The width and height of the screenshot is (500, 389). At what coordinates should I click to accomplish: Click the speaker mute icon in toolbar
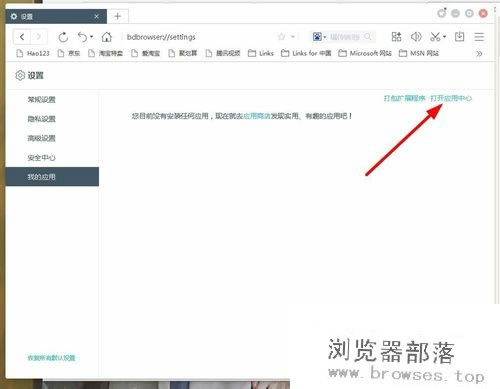coord(416,37)
